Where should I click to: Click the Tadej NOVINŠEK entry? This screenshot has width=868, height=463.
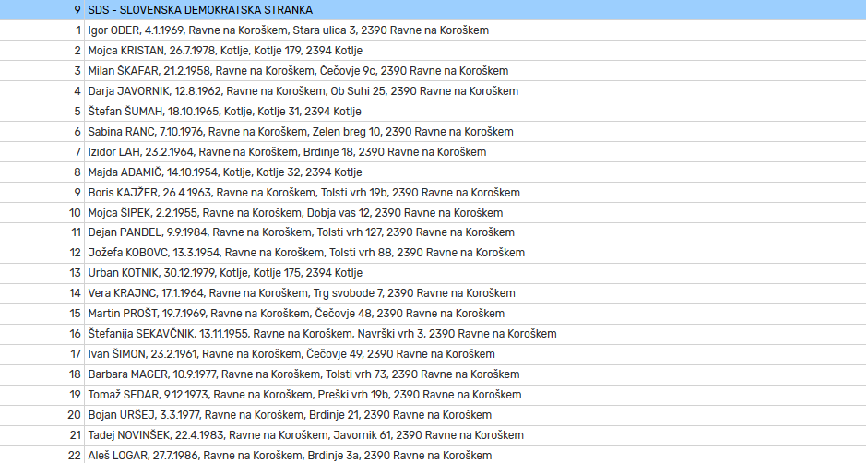click(434, 435)
